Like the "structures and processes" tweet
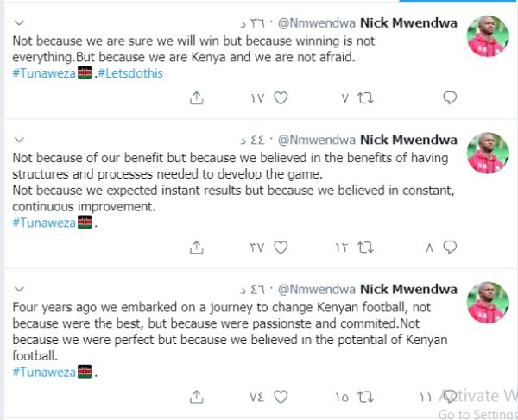Viewport: 518px width, 420px height. 280,248
